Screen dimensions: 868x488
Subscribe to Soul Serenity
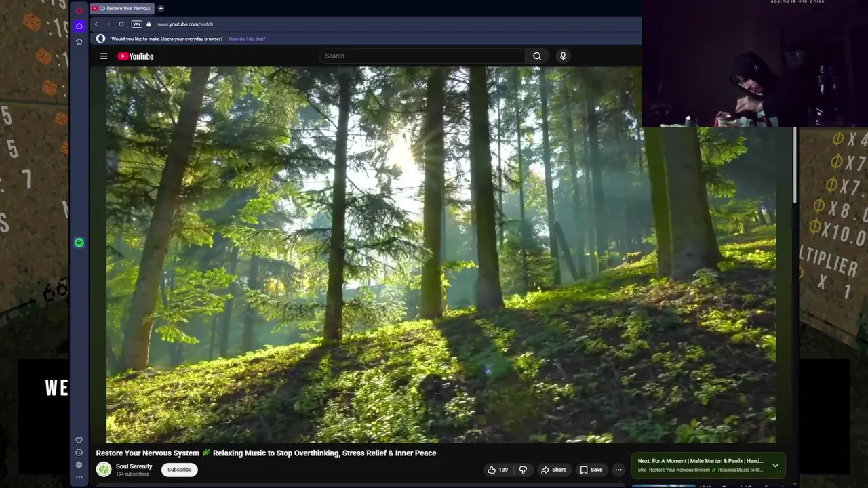coord(180,470)
